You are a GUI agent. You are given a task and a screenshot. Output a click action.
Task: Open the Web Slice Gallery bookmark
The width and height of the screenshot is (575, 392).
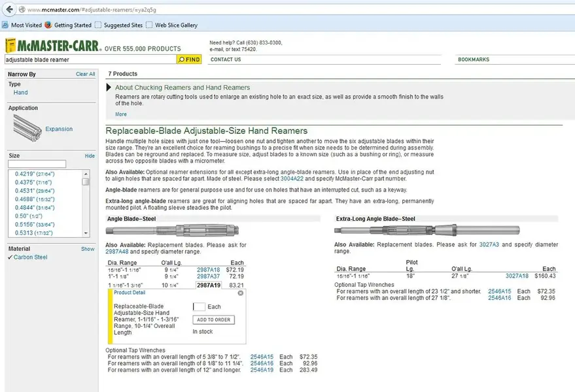(172, 25)
